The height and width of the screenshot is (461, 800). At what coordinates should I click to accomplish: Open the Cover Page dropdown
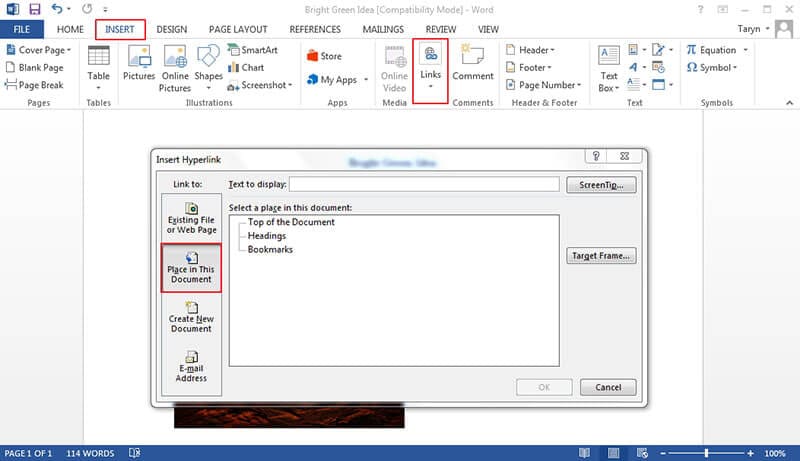[x=39, y=50]
